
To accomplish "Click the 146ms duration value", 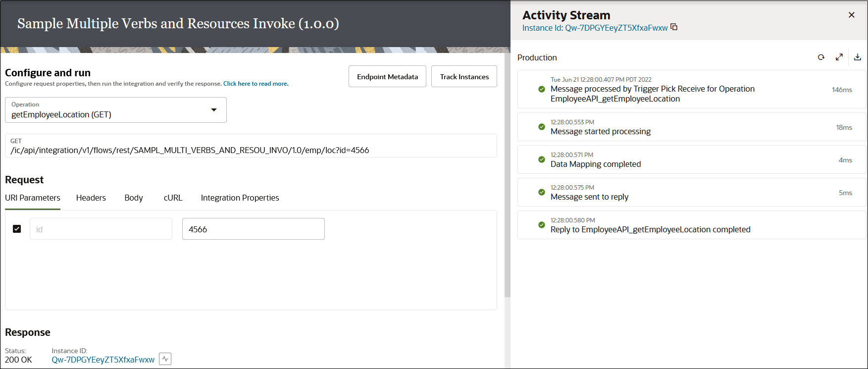I will (x=842, y=90).
